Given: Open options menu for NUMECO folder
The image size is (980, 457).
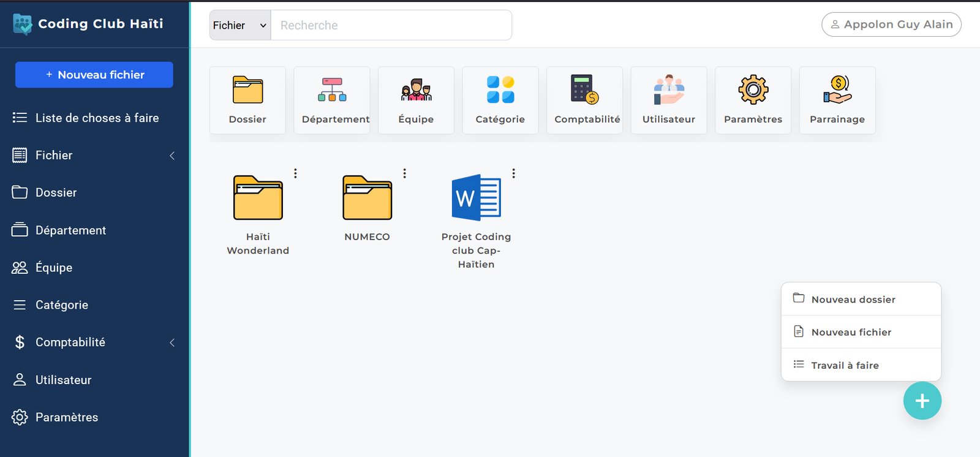Looking at the screenshot, I should pos(404,173).
